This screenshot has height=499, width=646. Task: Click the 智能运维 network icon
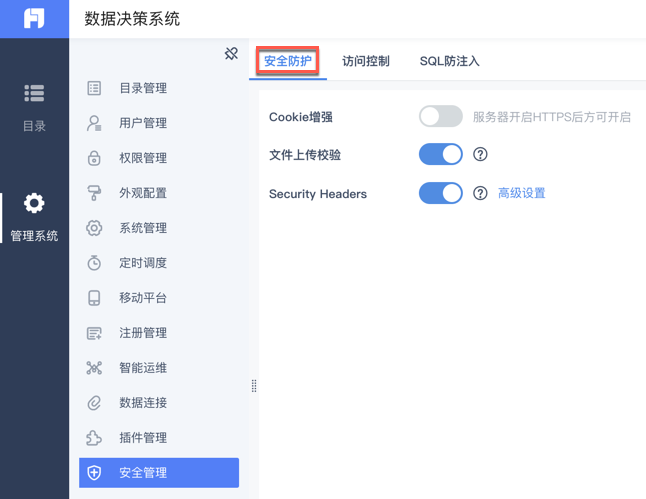click(x=94, y=368)
